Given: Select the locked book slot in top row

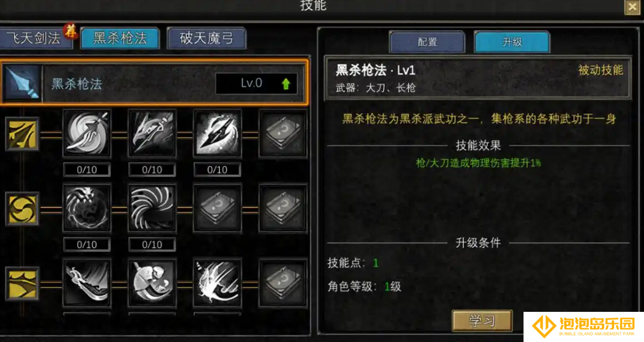Looking at the screenshot, I should (x=283, y=133).
